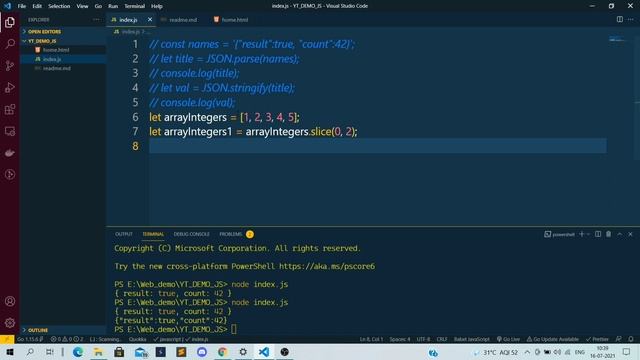
Task: Open the Docker view in activity bar
Action: tap(10, 153)
